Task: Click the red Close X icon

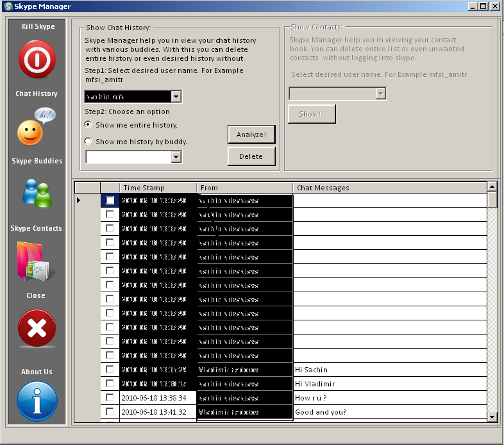Action: (x=37, y=328)
